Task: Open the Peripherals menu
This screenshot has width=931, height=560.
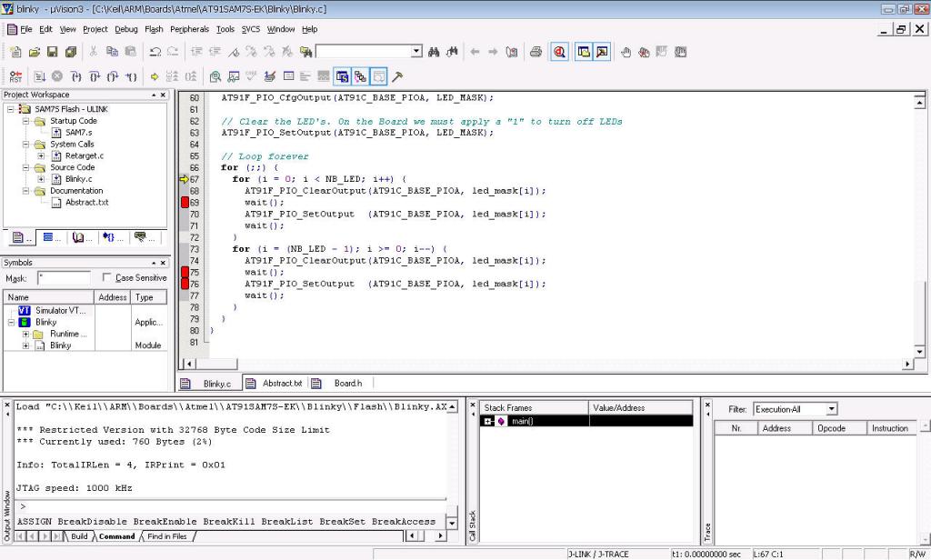Action: click(189, 29)
